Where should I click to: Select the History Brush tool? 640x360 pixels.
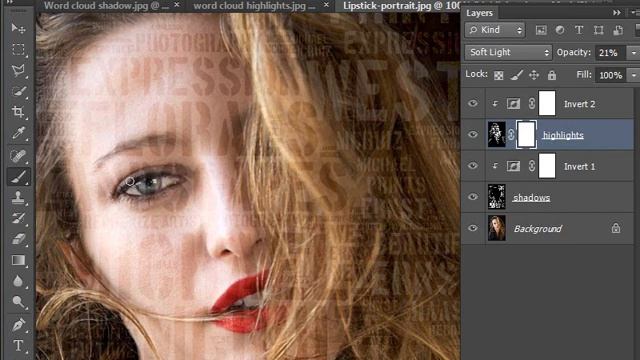(18, 218)
